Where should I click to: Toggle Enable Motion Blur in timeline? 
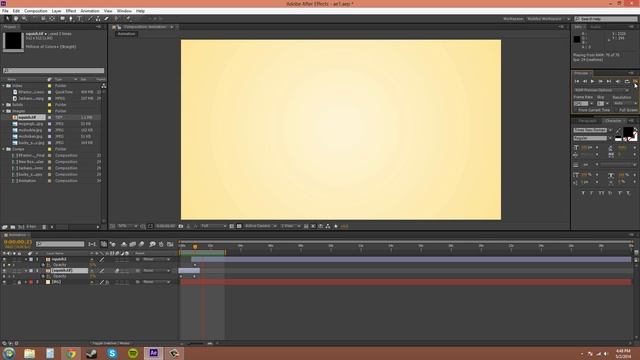point(142,244)
